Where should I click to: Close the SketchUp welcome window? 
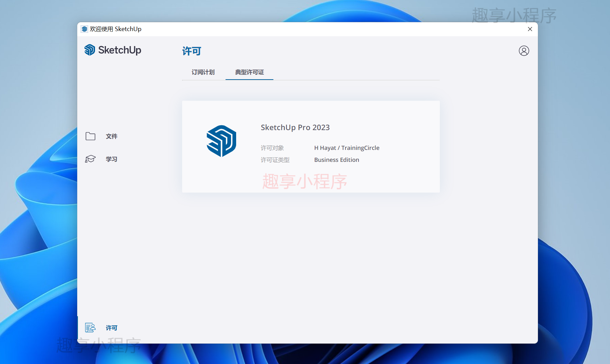530,29
